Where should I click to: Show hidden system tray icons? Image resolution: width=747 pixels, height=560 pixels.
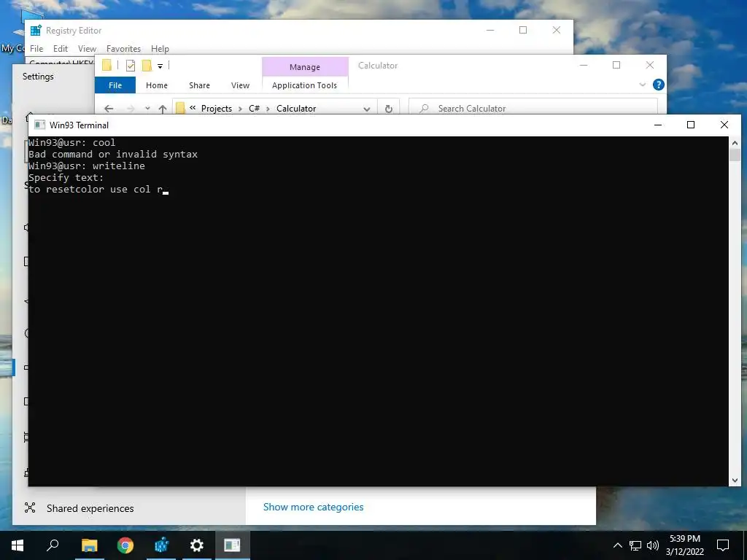click(617, 545)
